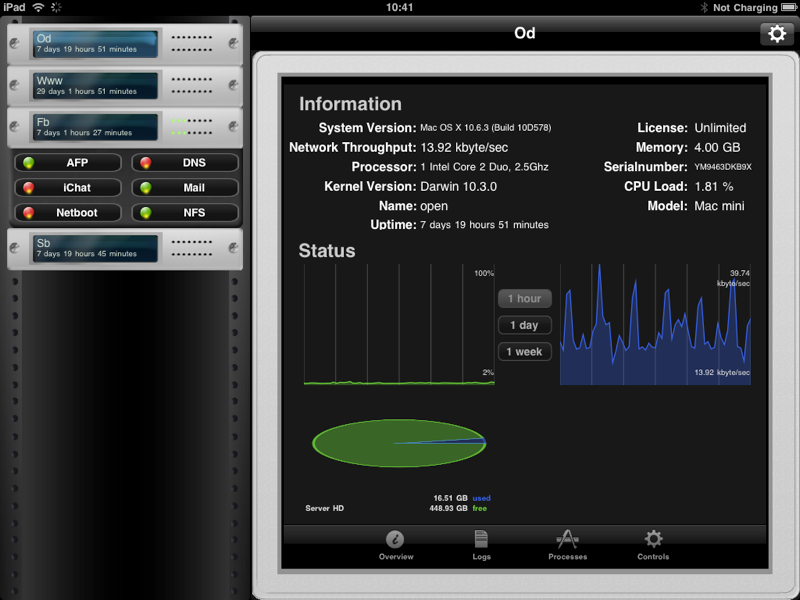Click the right rack screw on Www server
Viewport: 800px width, 600px height.
pos(234,85)
